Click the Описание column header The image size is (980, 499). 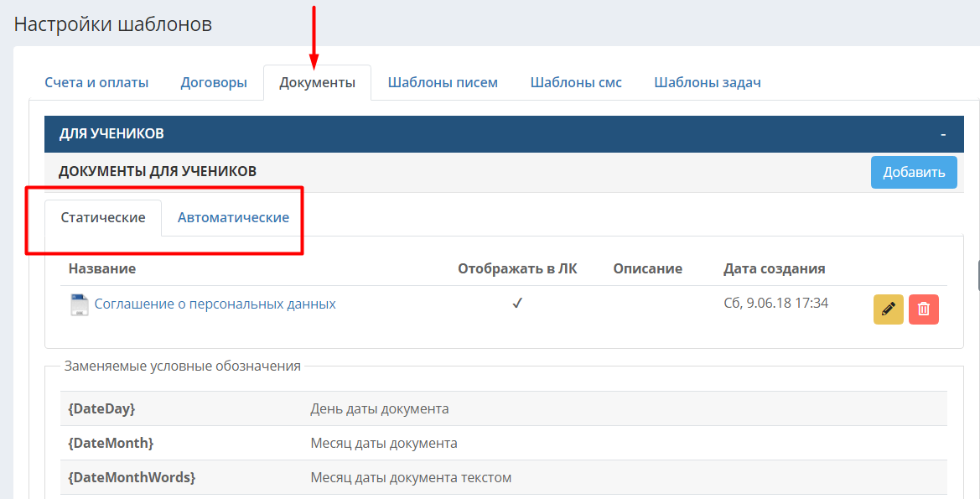pos(647,269)
